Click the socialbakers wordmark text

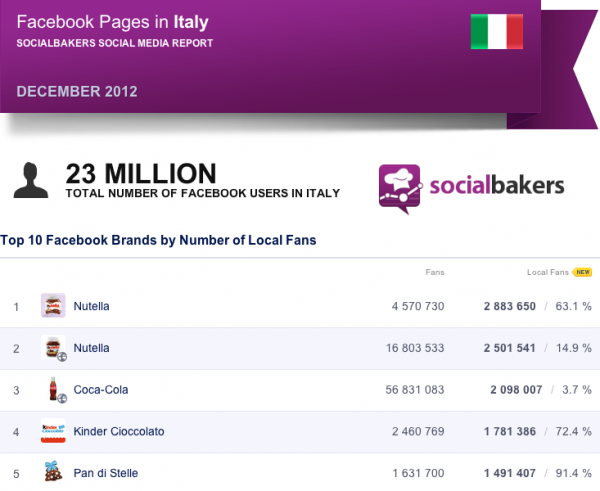[x=497, y=185]
